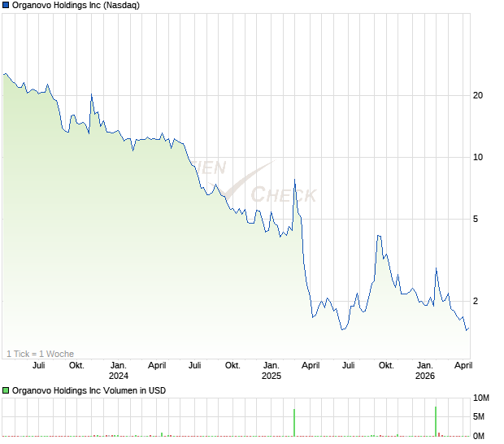Click the volume axis label 5M
Image resolution: width=504 pixels, height=444 pixels.
(479, 416)
